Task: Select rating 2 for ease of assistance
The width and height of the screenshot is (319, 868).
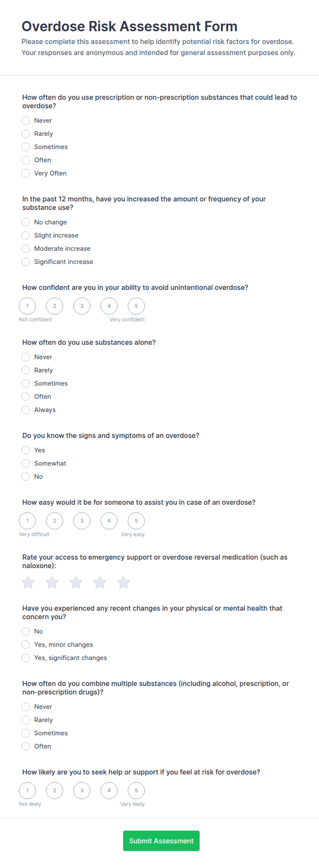Action: (x=55, y=521)
